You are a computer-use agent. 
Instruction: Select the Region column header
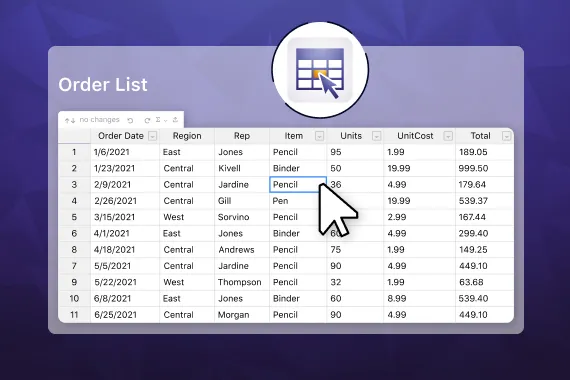[x=187, y=136]
